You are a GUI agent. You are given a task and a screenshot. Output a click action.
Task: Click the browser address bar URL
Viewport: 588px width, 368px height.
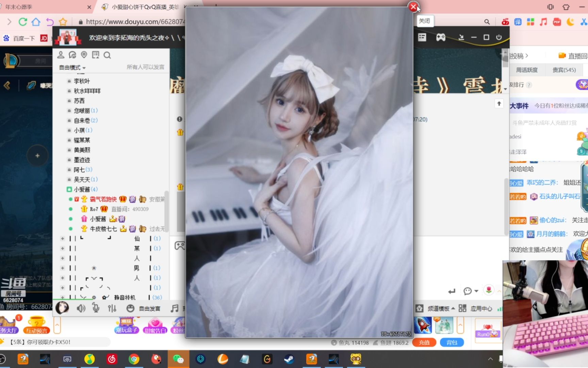(x=135, y=22)
